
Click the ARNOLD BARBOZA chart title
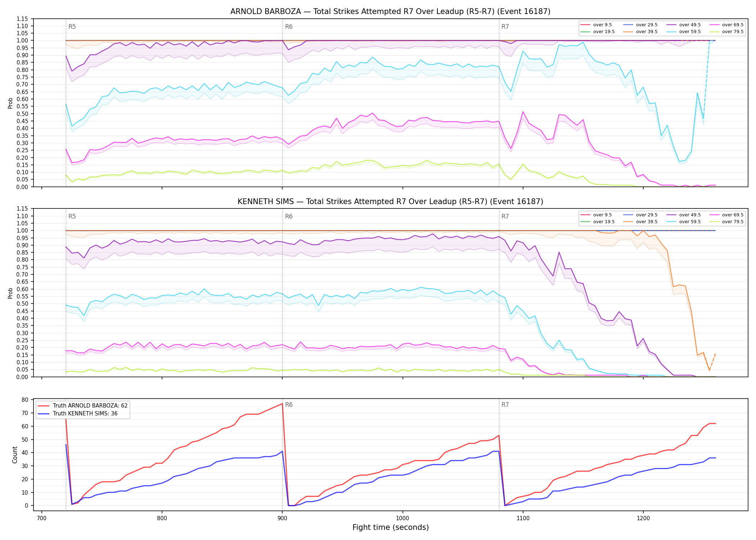(x=390, y=12)
